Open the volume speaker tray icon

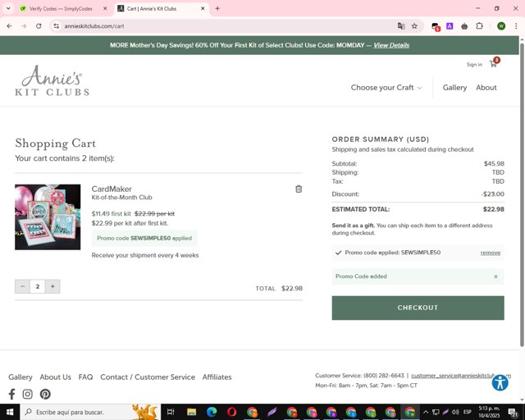(455, 412)
